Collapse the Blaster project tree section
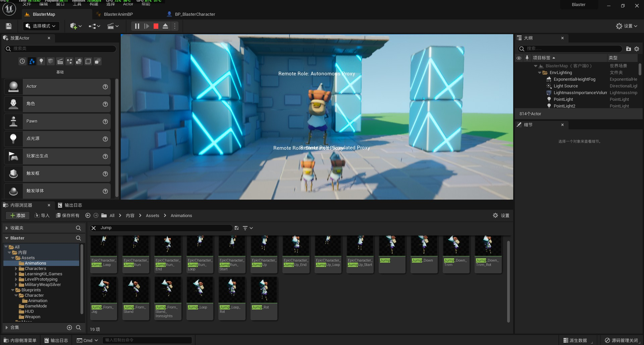Image resolution: width=644 pixels, height=345 pixels. 6,238
